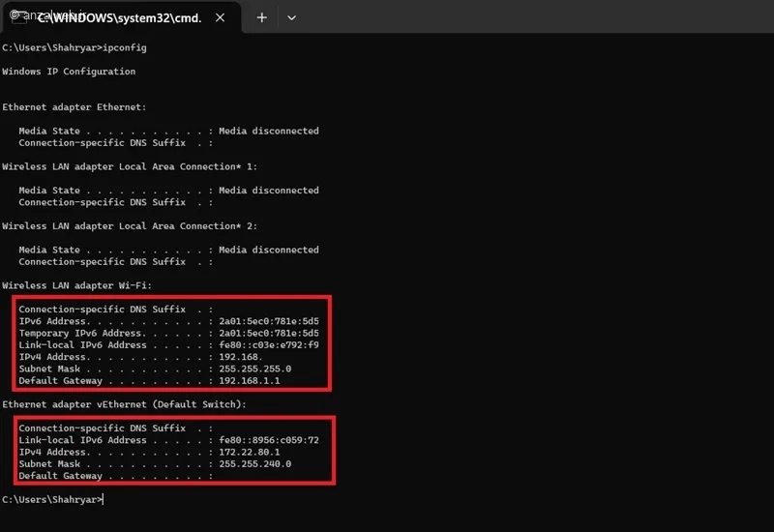Click the ipconfig command line text

click(x=74, y=47)
